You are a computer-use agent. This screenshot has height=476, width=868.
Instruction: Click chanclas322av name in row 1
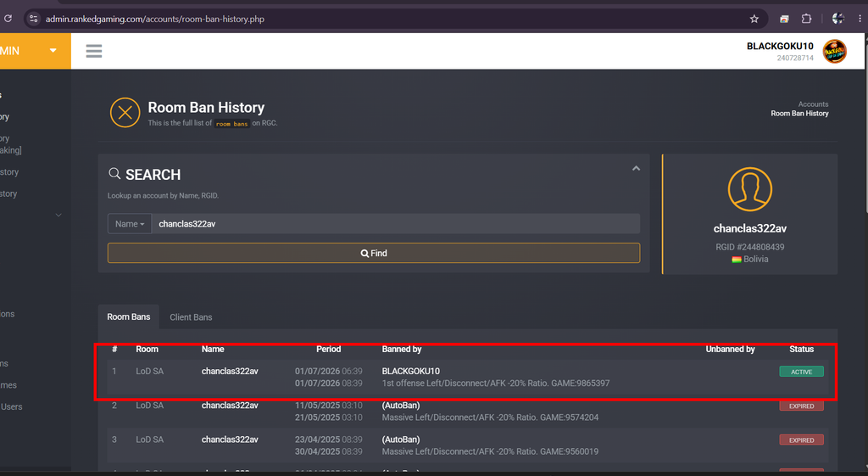230,372
